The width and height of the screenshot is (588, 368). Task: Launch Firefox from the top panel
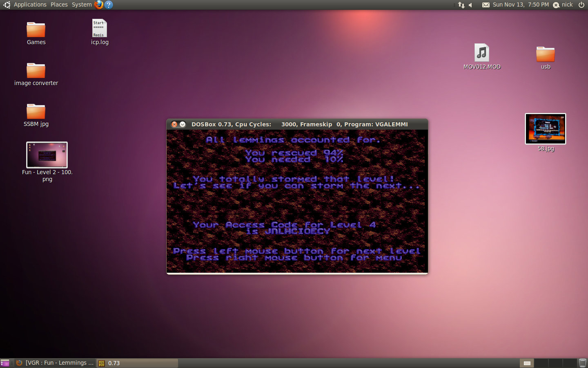click(99, 4)
